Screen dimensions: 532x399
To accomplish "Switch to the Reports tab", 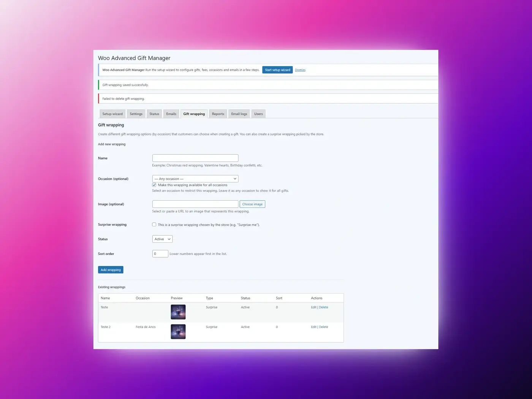I will click(218, 114).
